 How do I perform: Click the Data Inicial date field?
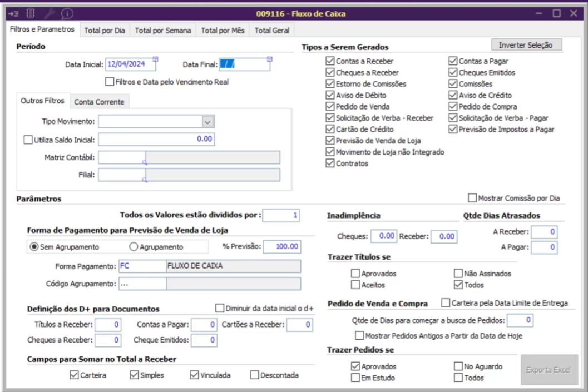coord(130,64)
